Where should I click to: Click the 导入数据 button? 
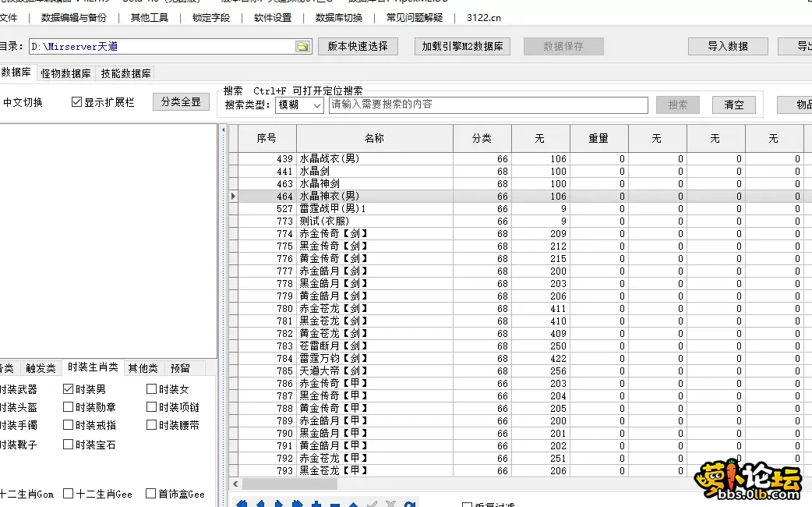(x=728, y=46)
